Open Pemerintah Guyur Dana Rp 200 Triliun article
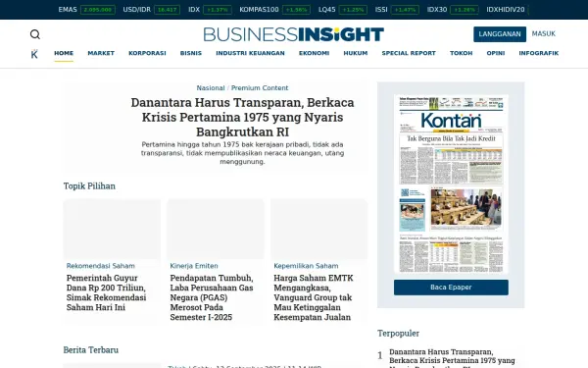This screenshot has width=588, height=368. (106, 292)
